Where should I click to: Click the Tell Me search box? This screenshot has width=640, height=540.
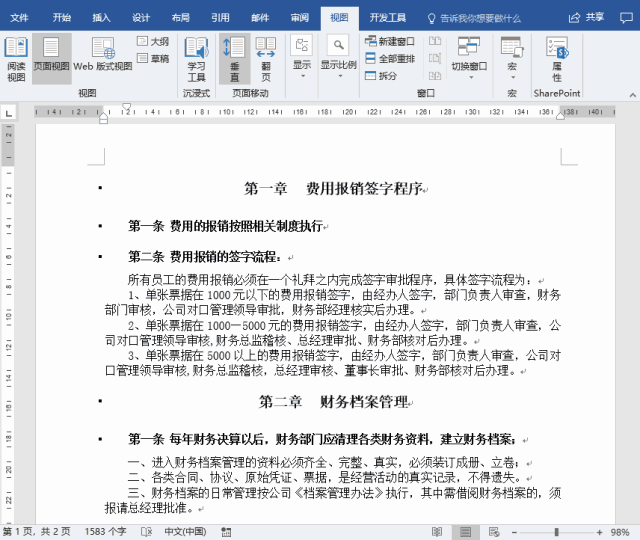click(x=475, y=18)
